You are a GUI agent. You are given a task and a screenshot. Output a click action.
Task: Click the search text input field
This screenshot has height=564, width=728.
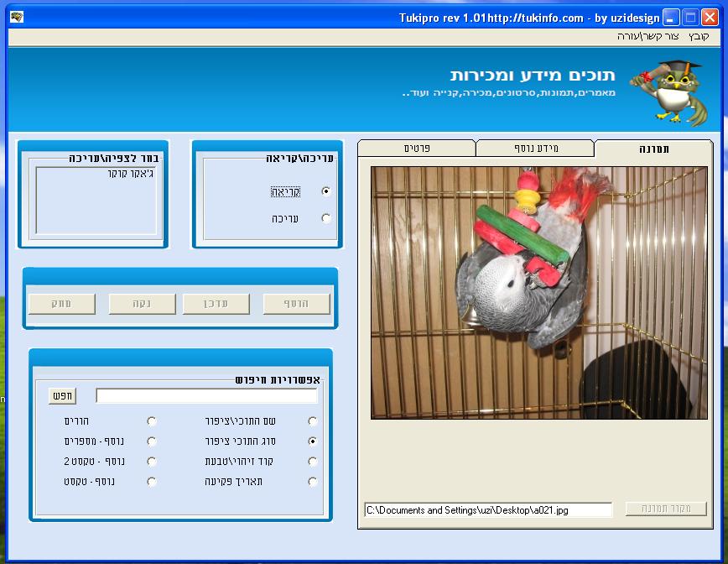point(206,396)
